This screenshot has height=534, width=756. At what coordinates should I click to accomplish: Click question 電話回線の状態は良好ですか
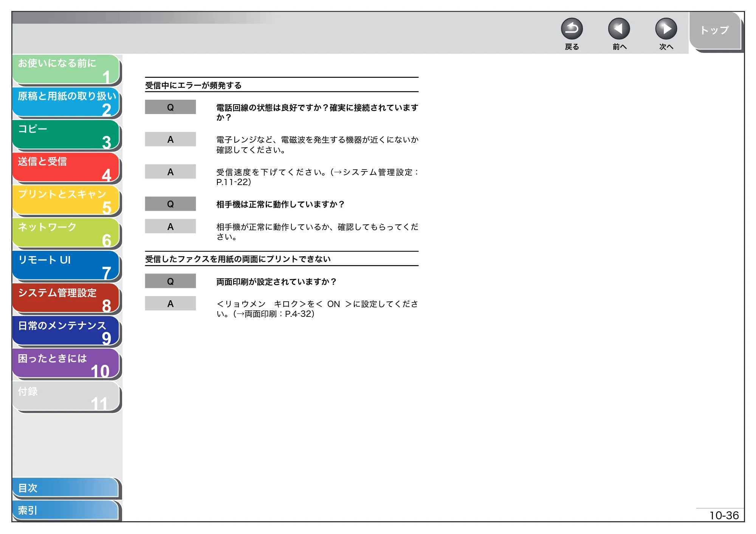click(x=317, y=113)
